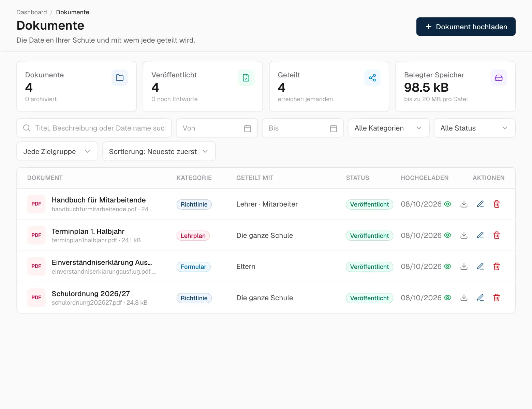
Task: Click the Eltern audience cell
Action: click(246, 267)
